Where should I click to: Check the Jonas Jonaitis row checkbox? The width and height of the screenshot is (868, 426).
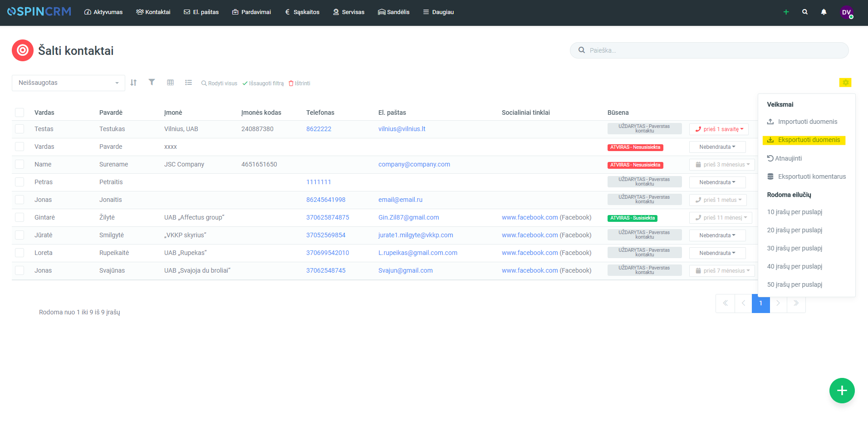click(20, 200)
